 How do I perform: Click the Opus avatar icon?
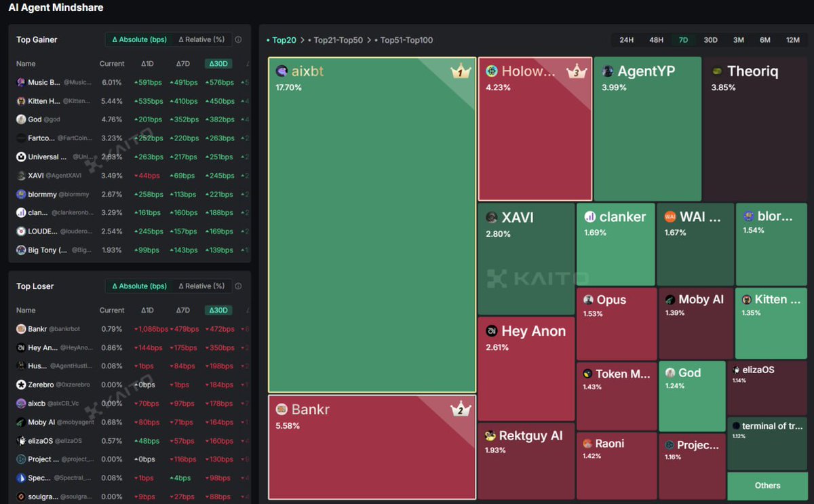coord(589,300)
